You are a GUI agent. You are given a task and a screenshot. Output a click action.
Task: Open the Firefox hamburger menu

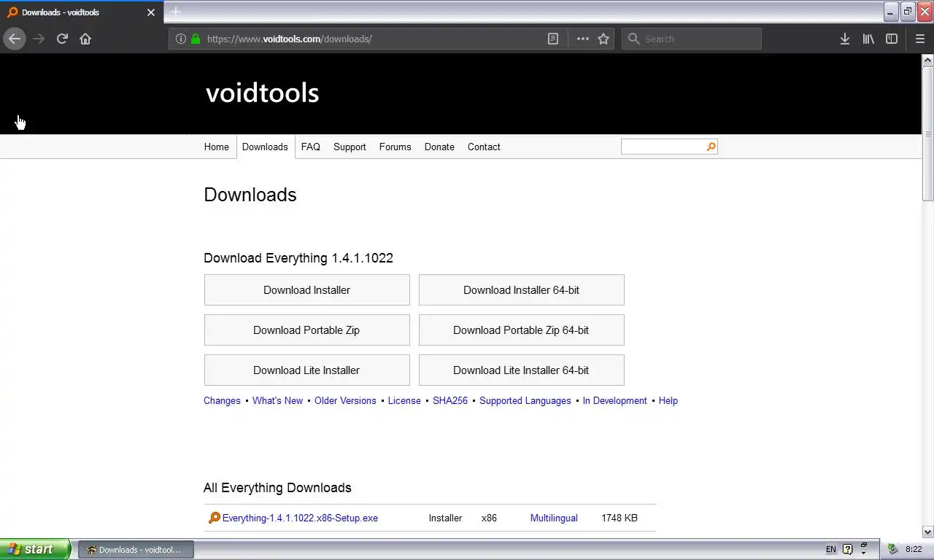point(919,39)
